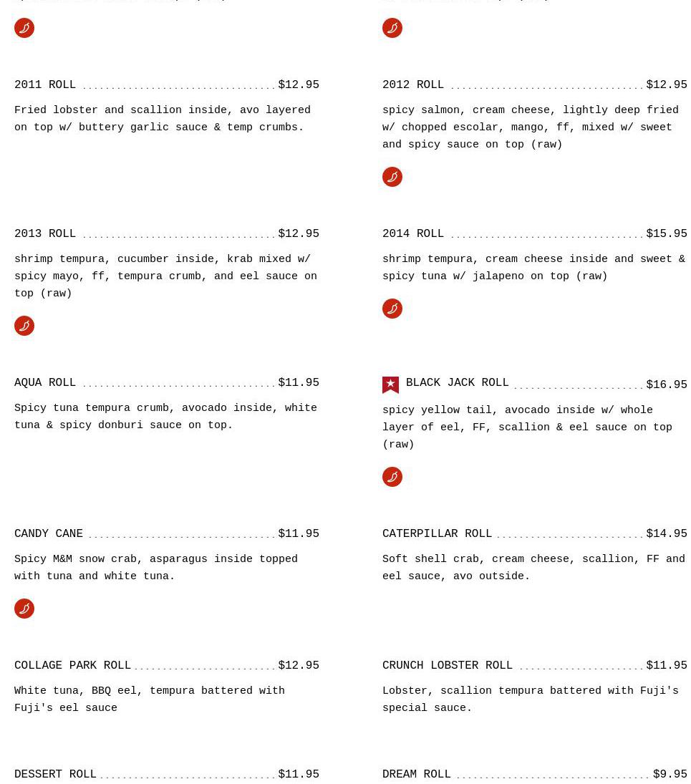691x784 pixels.
Task: Click the $15.95 price of 2014 Roll
Action: tap(666, 234)
